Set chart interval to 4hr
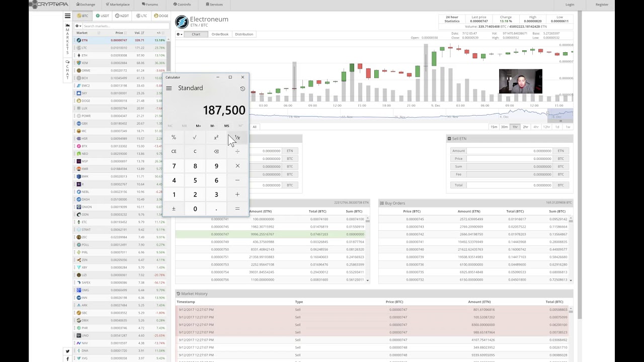Image resolution: width=644 pixels, height=362 pixels. [536, 127]
